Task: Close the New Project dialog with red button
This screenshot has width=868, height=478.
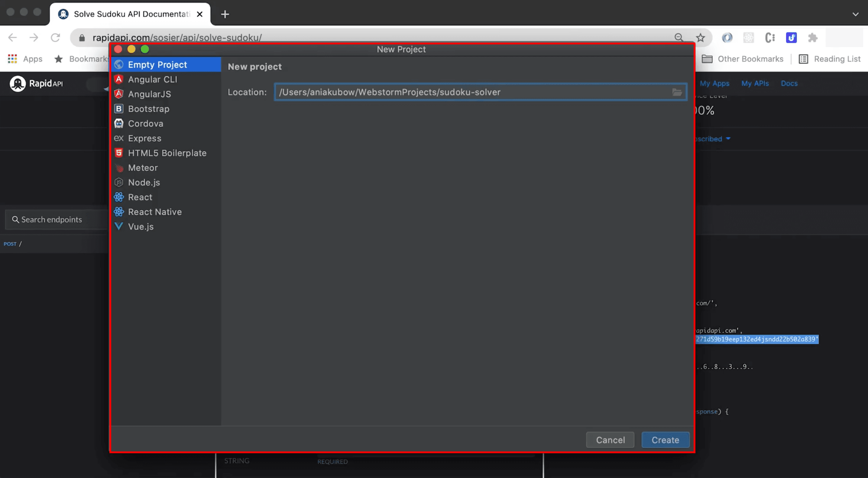Action: coord(118,49)
